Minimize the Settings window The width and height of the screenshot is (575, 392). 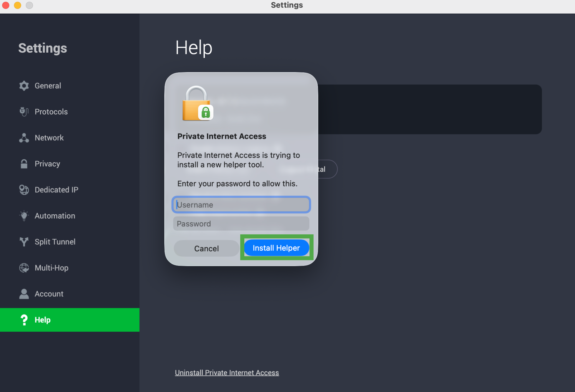pos(18,5)
